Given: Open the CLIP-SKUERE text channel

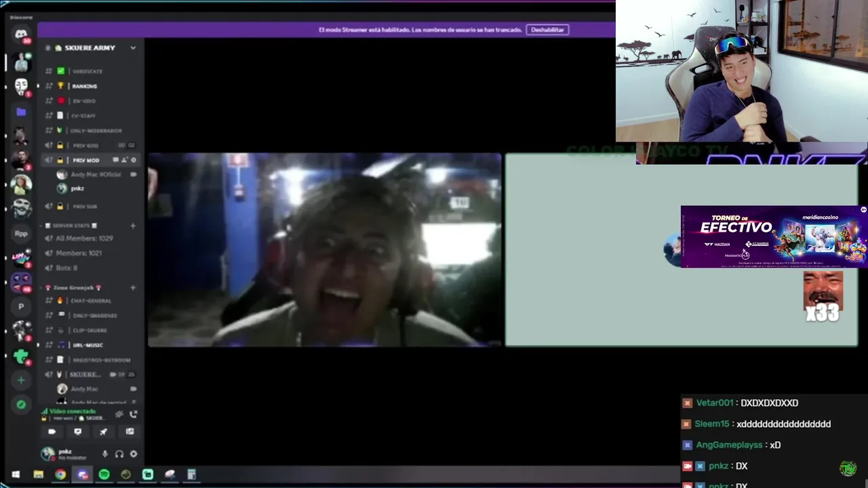Looking at the screenshot, I should (x=90, y=330).
